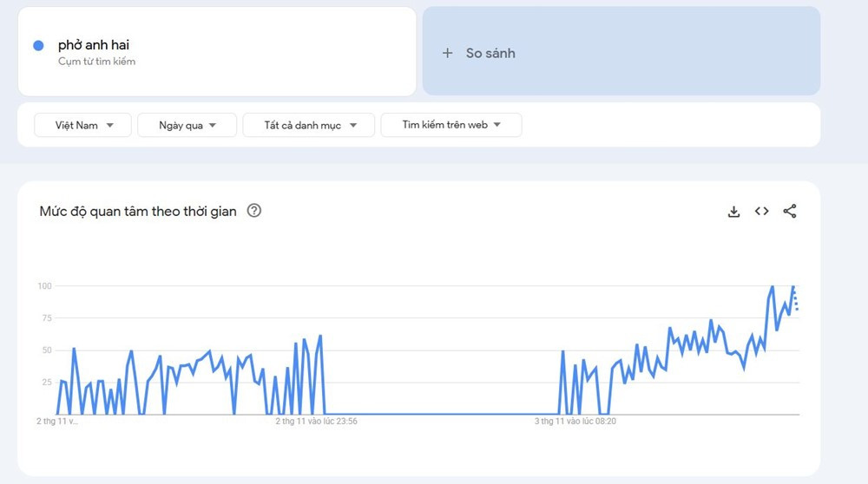
Task: Open the Ngày qua time range dropdown
Action: [x=187, y=125]
